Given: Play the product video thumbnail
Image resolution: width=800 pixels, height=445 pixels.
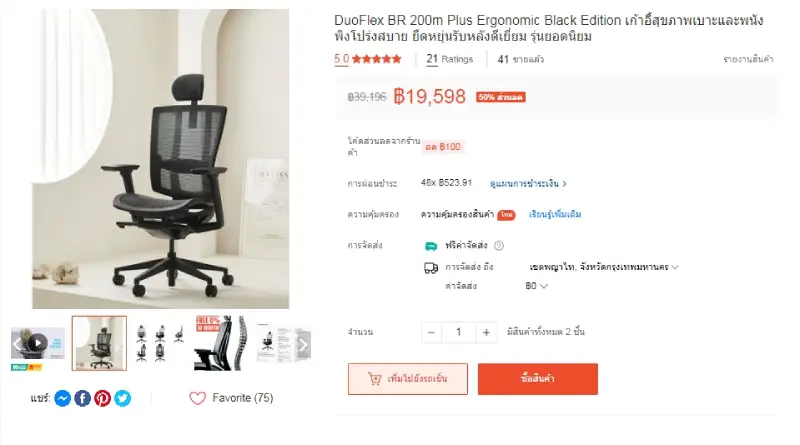Looking at the screenshot, I should [38, 343].
